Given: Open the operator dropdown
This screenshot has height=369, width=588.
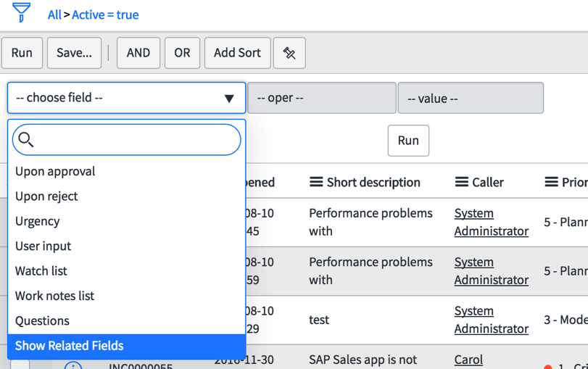Looking at the screenshot, I should click(x=321, y=99).
